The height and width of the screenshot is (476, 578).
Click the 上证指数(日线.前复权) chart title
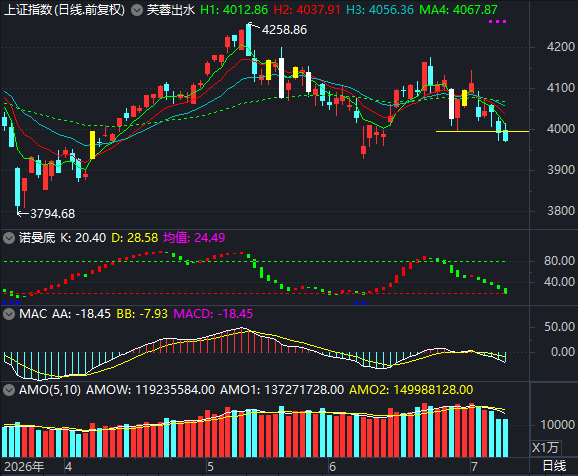65,10
